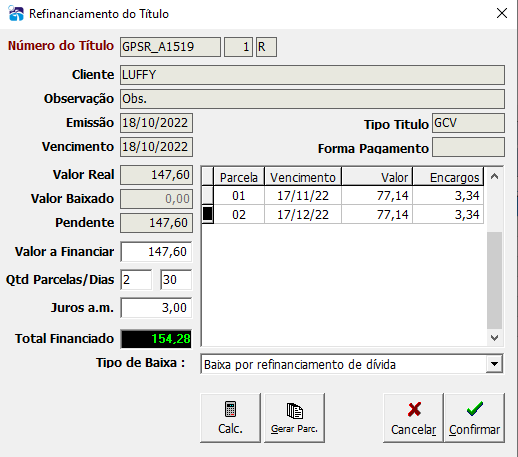This screenshot has height=457, width=518.
Task: Click the Juros a.m. input field
Action: point(156,308)
